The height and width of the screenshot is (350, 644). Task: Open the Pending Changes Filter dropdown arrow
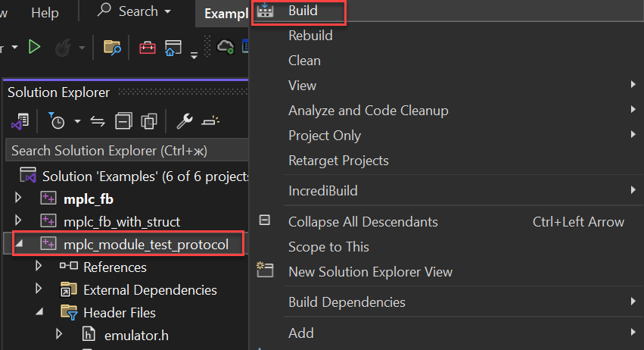coord(77,121)
